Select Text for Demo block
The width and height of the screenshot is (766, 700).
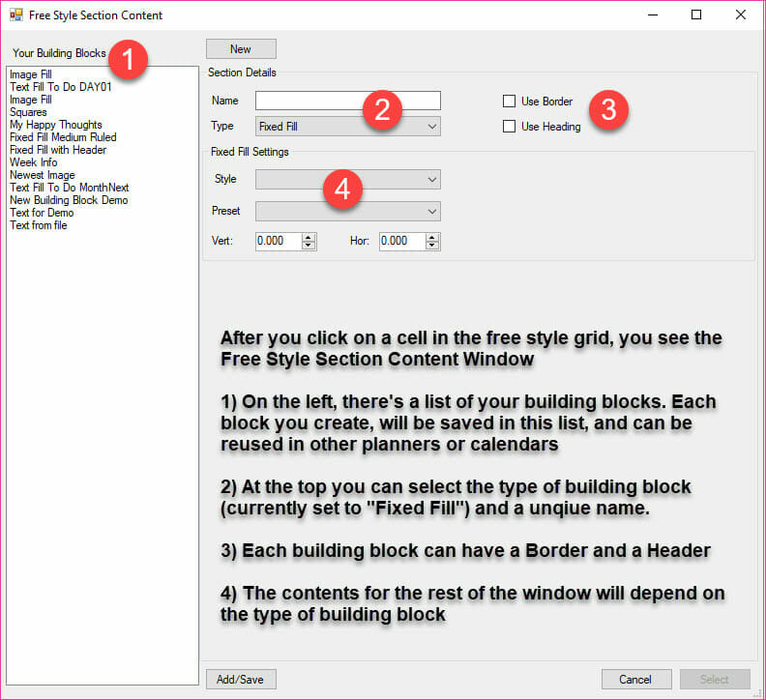(x=42, y=213)
